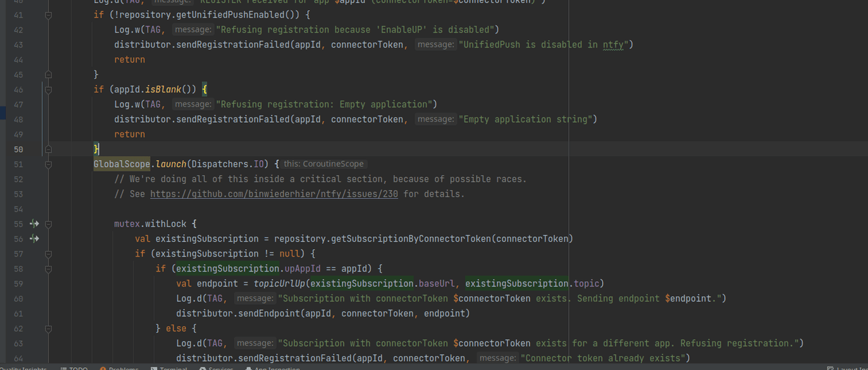Click the return keyword on line 49
This screenshot has height=370, width=868.
[130, 134]
